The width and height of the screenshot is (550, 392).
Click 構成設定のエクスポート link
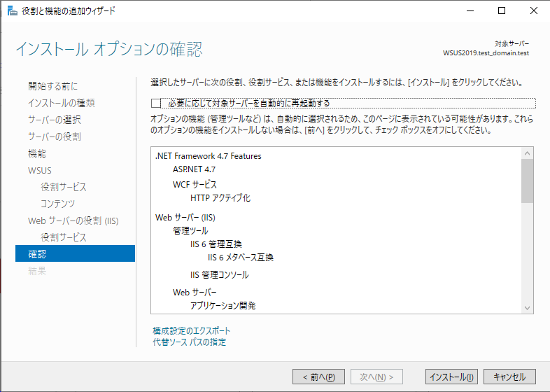coord(192,330)
